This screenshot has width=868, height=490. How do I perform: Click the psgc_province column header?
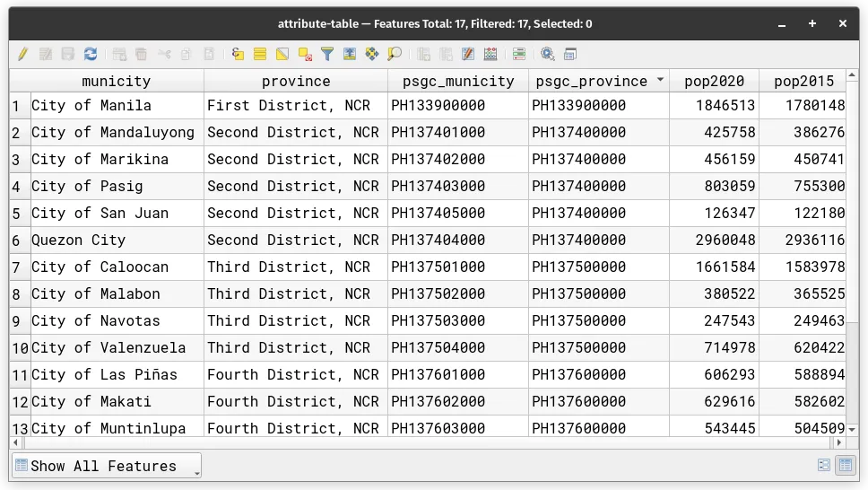(598, 81)
